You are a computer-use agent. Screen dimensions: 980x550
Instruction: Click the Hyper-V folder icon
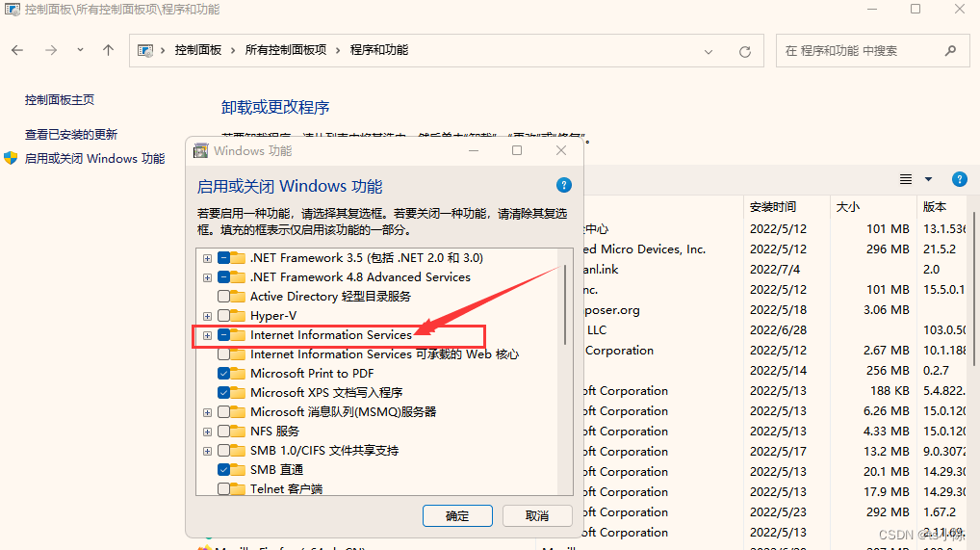238,315
